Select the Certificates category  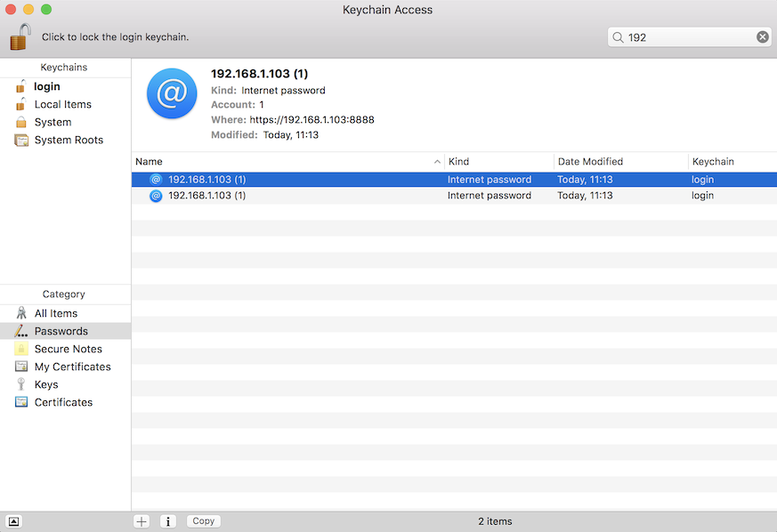tap(65, 403)
